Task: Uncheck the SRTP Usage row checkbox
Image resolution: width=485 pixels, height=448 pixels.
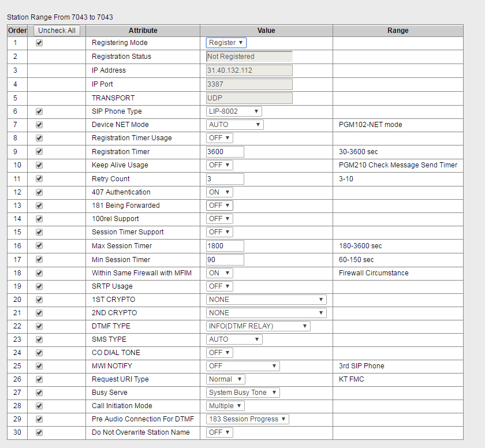Action: pos(39,286)
